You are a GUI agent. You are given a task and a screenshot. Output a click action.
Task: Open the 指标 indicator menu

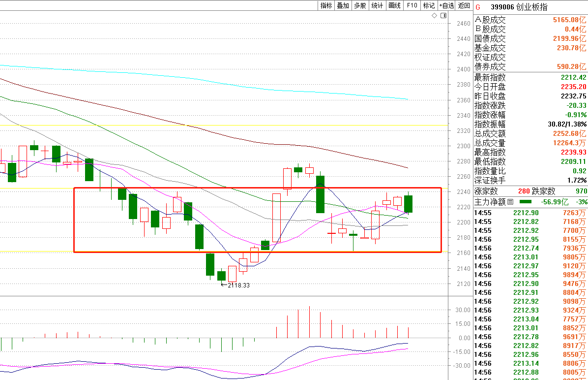point(326,5)
